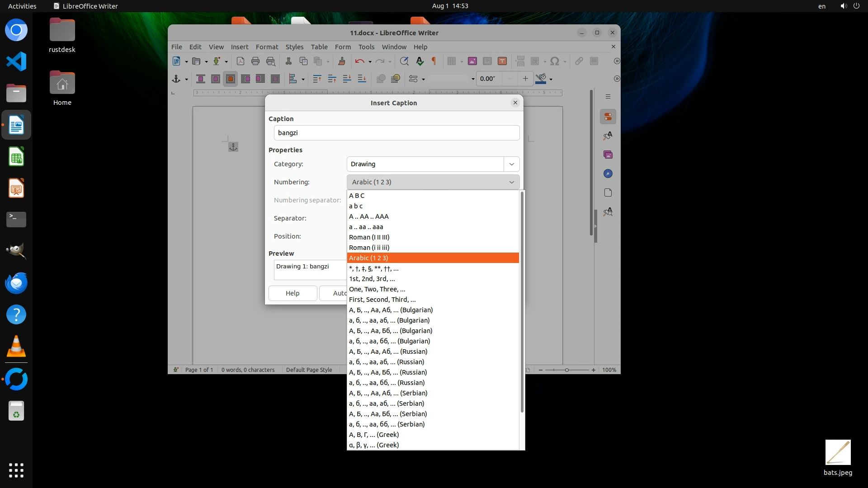Open the sidebar Navigator compass icon
Image resolution: width=868 pixels, height=488 pixels.
click(x=608, y=174)
